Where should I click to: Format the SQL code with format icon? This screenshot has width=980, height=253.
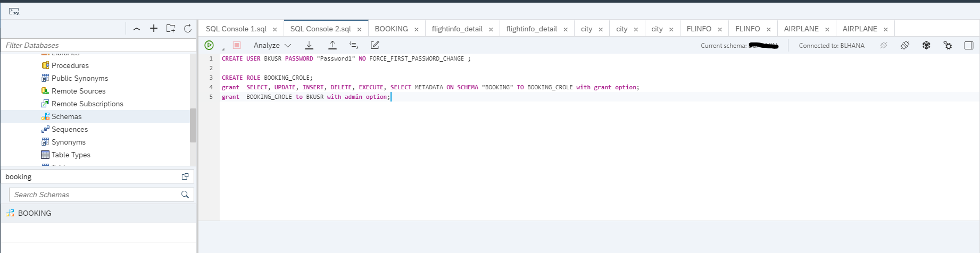point(354,46)
